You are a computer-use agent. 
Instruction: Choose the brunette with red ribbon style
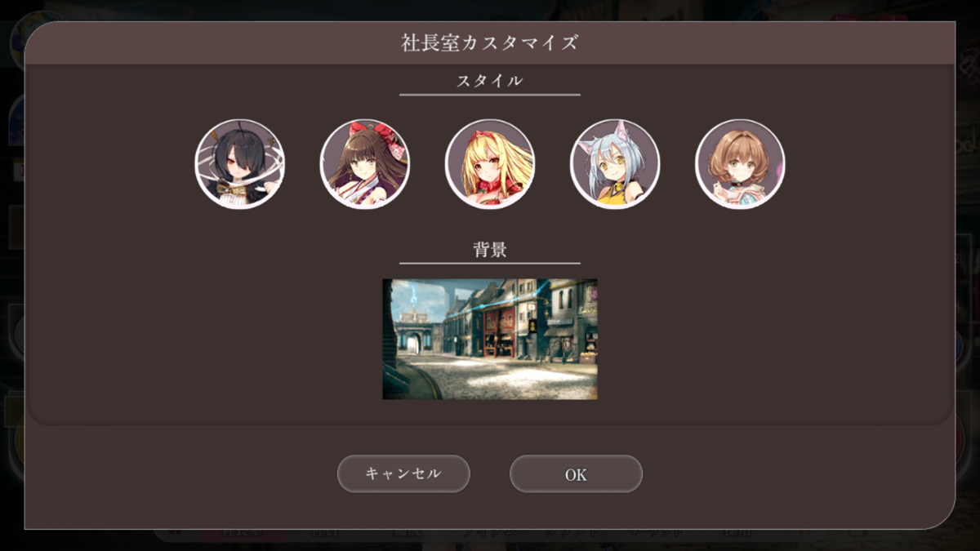click(365, 164)
